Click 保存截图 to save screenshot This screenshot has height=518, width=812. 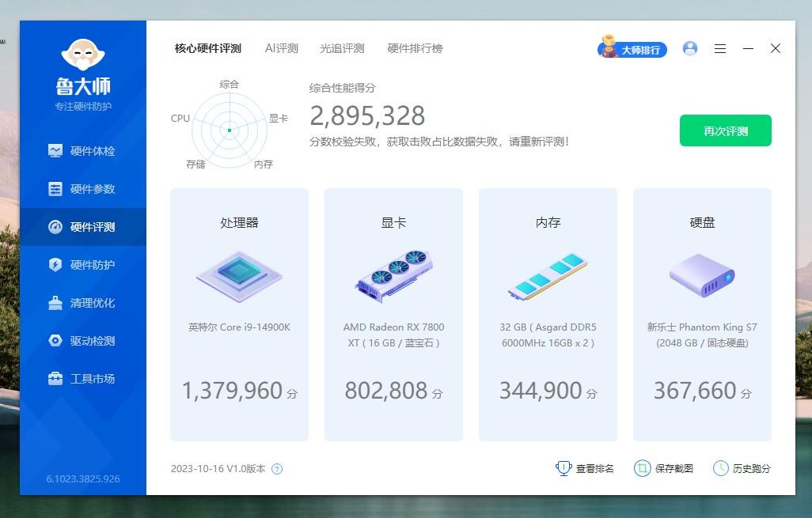(663, 468)
